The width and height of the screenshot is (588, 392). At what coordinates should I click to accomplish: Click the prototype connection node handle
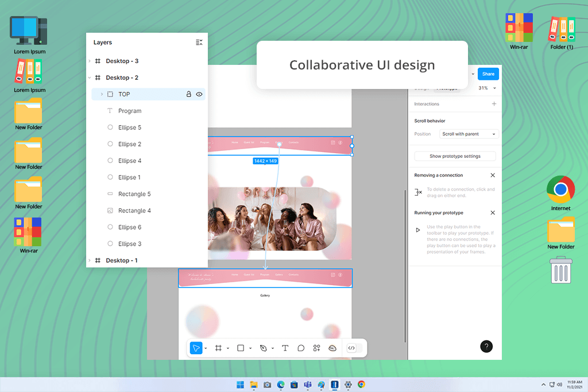[x=279, y=145]
